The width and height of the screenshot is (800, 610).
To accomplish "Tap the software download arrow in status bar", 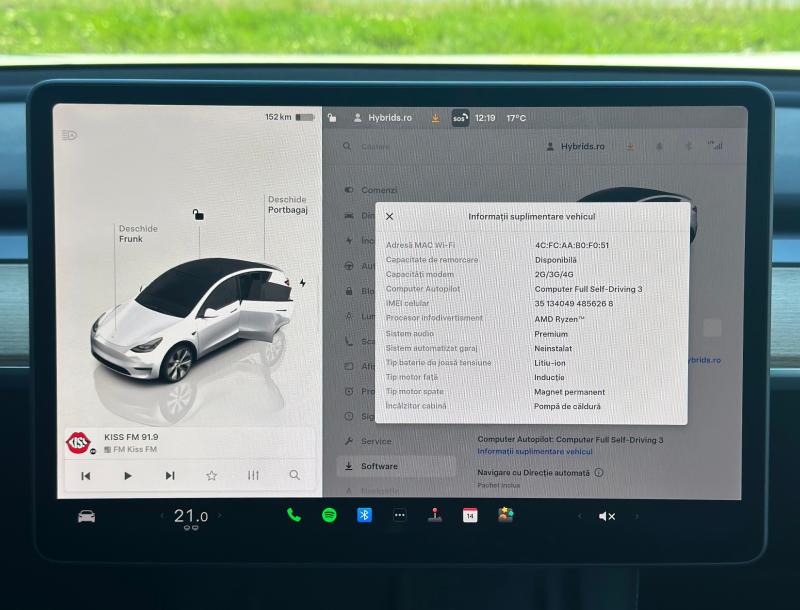I will 435,118.
